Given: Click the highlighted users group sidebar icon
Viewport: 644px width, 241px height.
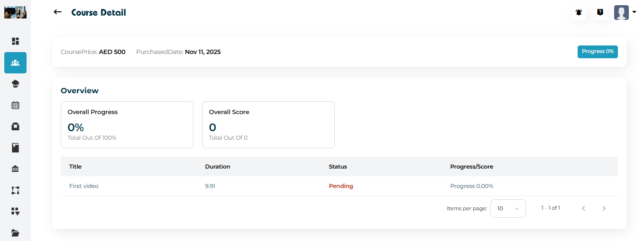Looking at the screenshot, I should (x=15, y=62).
